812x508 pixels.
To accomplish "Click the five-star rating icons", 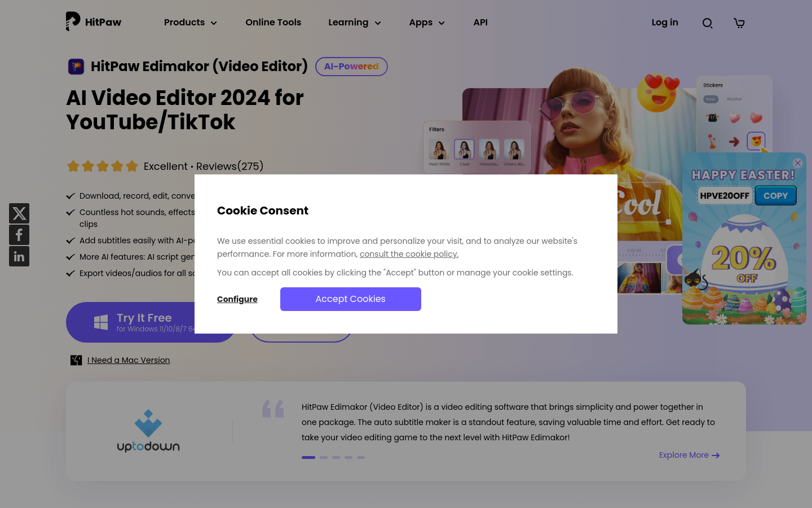I will (x=103, y=166).
